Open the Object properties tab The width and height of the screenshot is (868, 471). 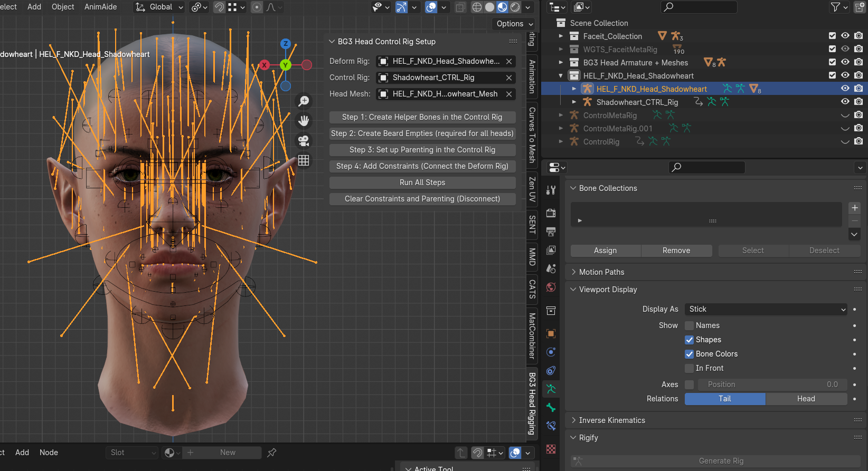click(551, 333)
